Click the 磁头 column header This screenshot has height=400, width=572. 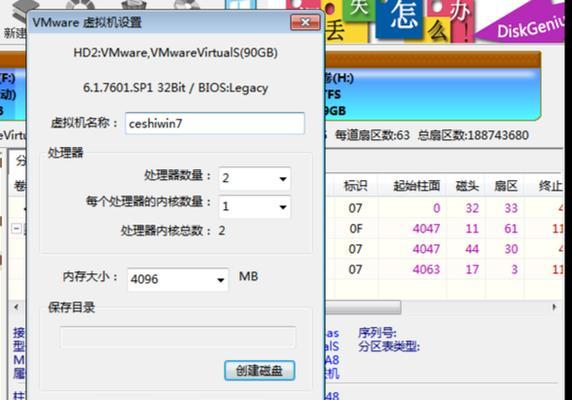coord(467,186)
